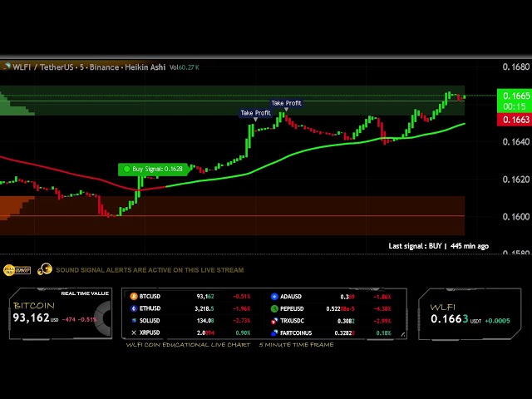Click the green moving average line on the chart
Image resolution: width=532 pixels, height=399 pixels.
[x=316, y=147]
